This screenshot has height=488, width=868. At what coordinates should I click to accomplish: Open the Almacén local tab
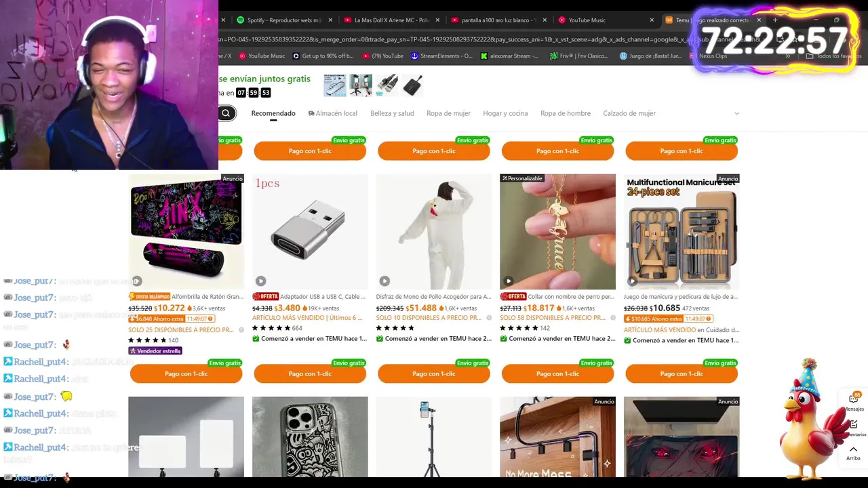pyautogui.click(x=333, y=113)
